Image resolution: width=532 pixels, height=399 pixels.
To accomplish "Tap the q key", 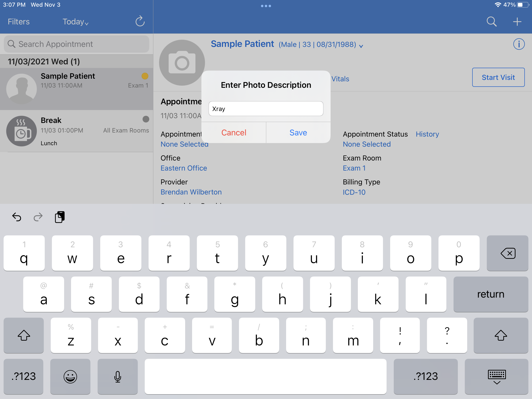I will pyautogui.click(x=24, y=253).
